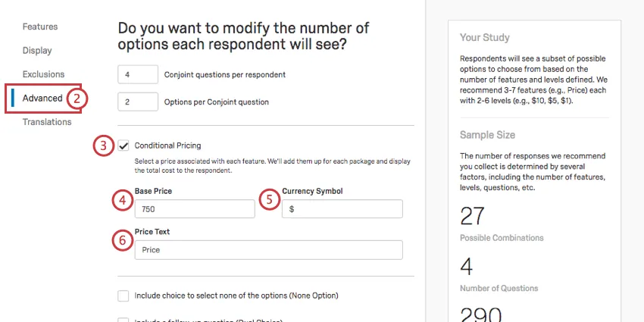This screenshot has height=322, width=644.
Task: Click the Conjoint questions per respondent field
Action: click(x=138, y=75)
